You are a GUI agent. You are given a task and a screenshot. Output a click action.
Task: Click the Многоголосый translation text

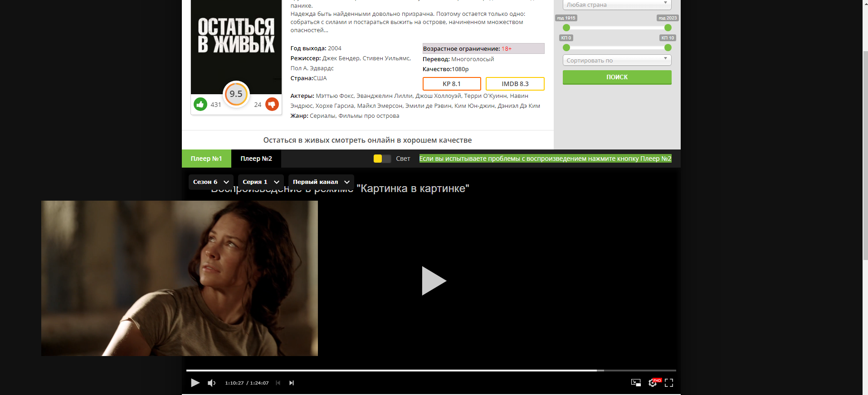pyautogui.click(x=473, y=59)
